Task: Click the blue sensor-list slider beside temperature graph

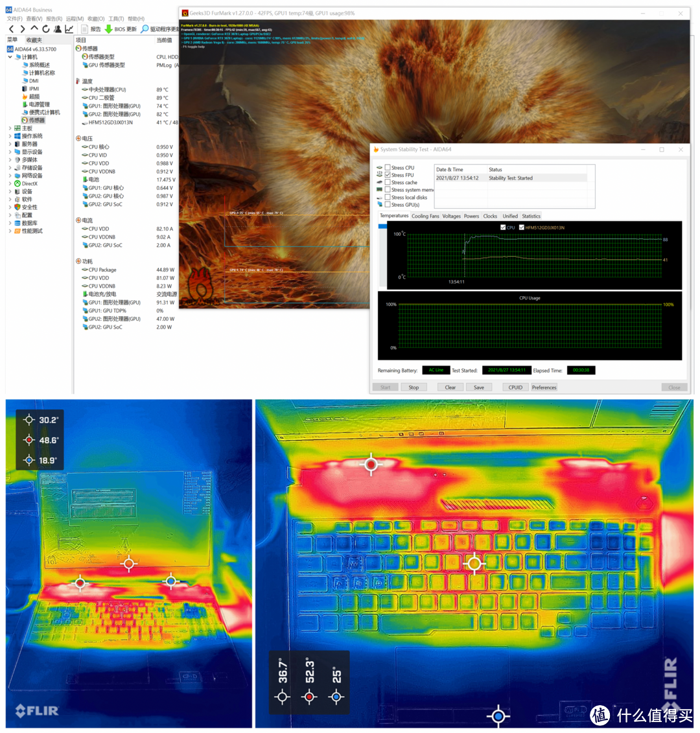Action: click(x=382, y=226)
